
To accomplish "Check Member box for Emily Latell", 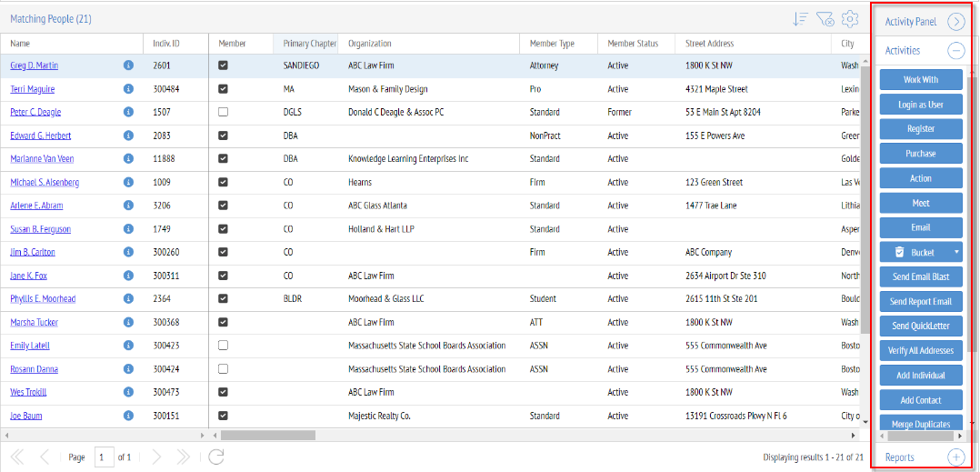I will point(223,345).
